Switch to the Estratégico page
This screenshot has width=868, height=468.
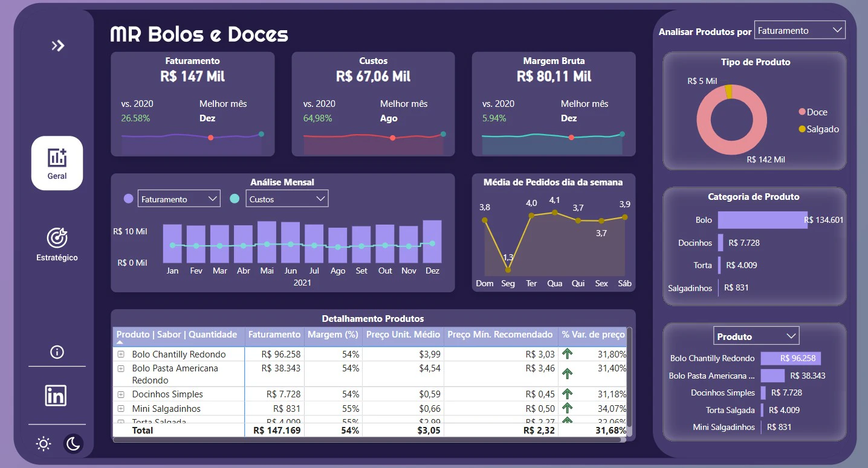point(57,244)
